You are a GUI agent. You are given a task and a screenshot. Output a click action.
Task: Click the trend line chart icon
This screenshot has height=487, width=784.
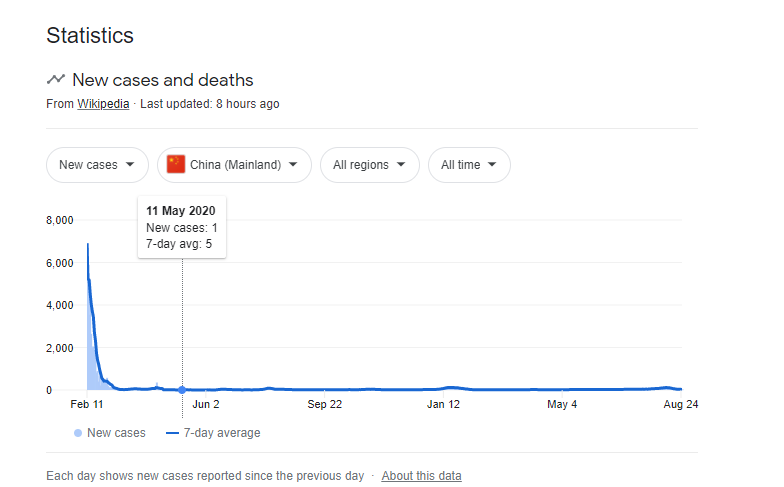pyautogui.click(x=56, y=79)
